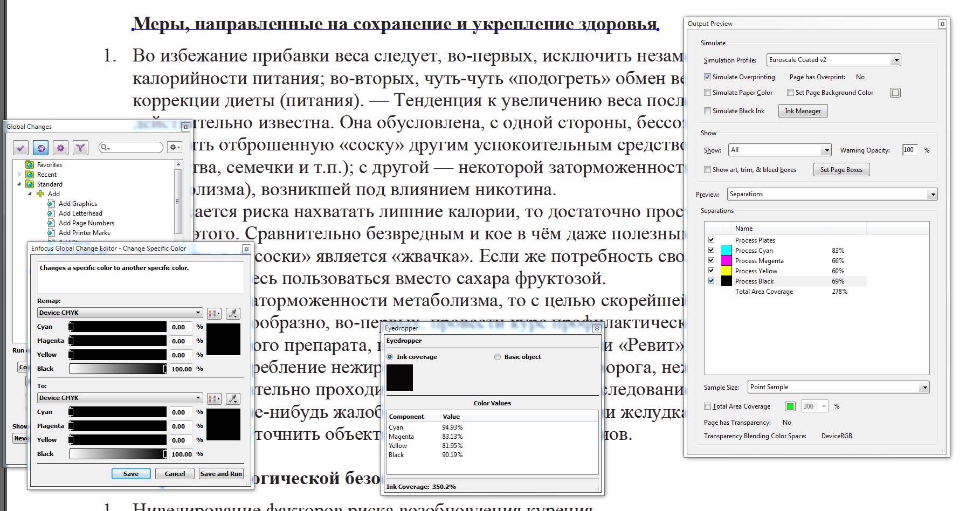
Task: Click the Ink Manager button
Action: [803, 111]
